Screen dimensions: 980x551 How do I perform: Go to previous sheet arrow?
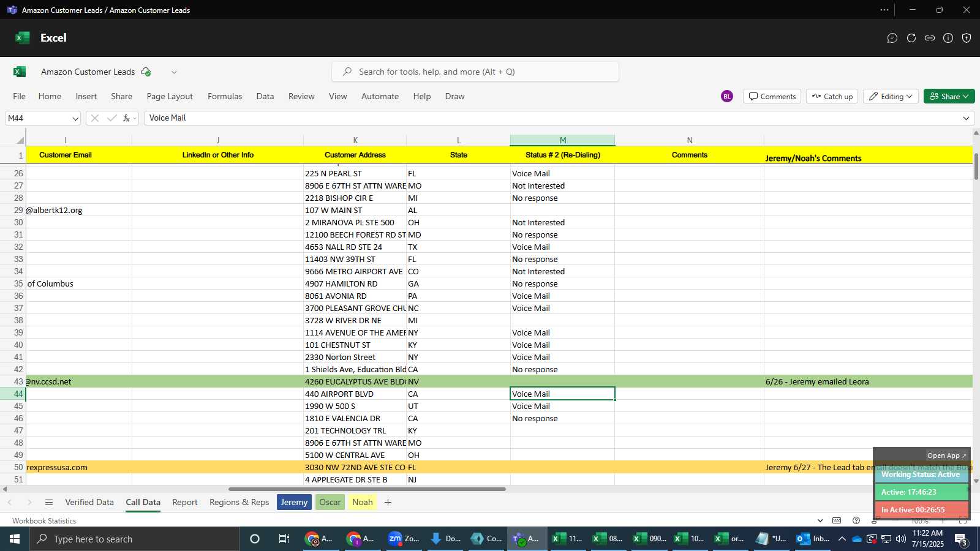point(10,503)
